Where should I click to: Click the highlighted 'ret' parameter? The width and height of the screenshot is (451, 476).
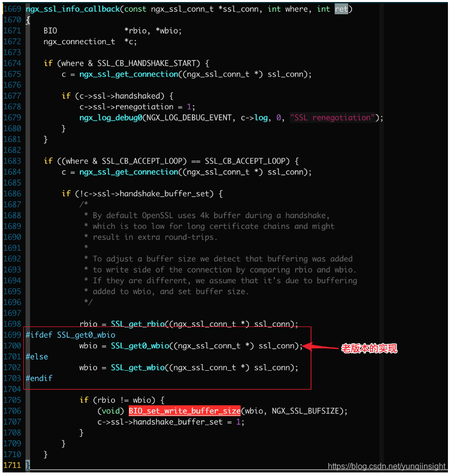click(x=341, y=9)
